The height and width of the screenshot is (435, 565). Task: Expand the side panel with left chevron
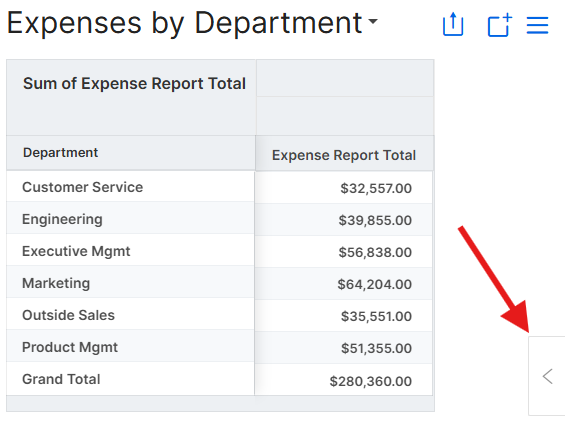point(547,376)
